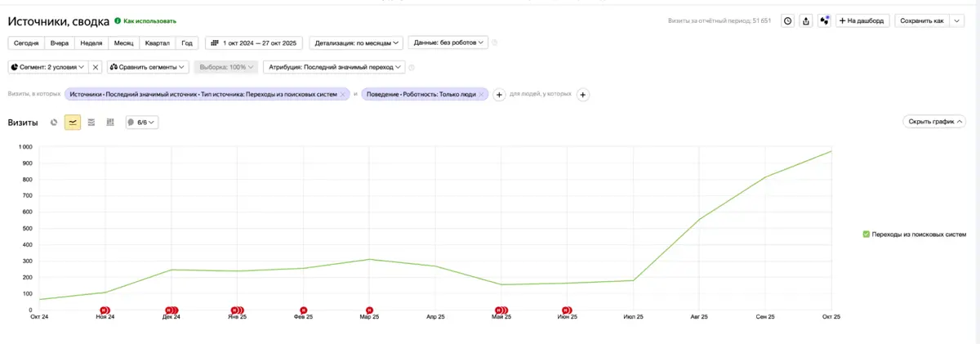Expand arrow next to Сохранить как
The image size is (980, 344).
(956, 21)
